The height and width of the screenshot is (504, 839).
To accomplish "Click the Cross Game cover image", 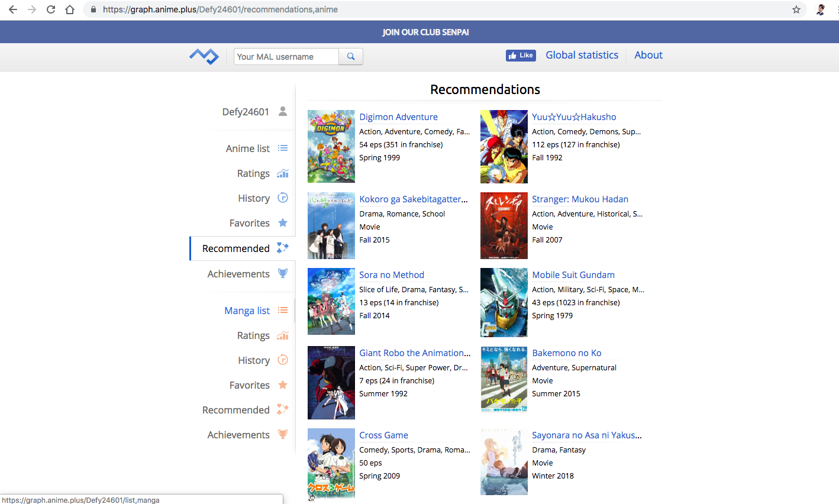I will 331,463.
